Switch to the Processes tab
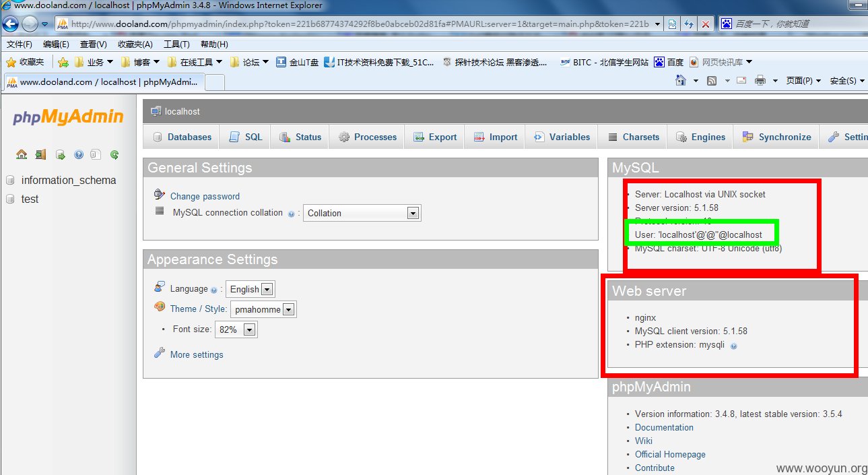 pyautogui.click(x=367, y=137)
